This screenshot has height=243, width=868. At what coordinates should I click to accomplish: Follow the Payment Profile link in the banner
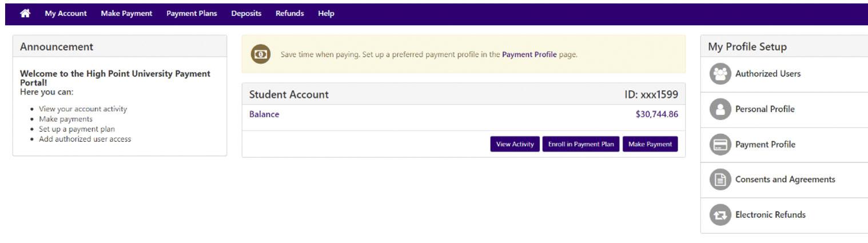[529, 54]
